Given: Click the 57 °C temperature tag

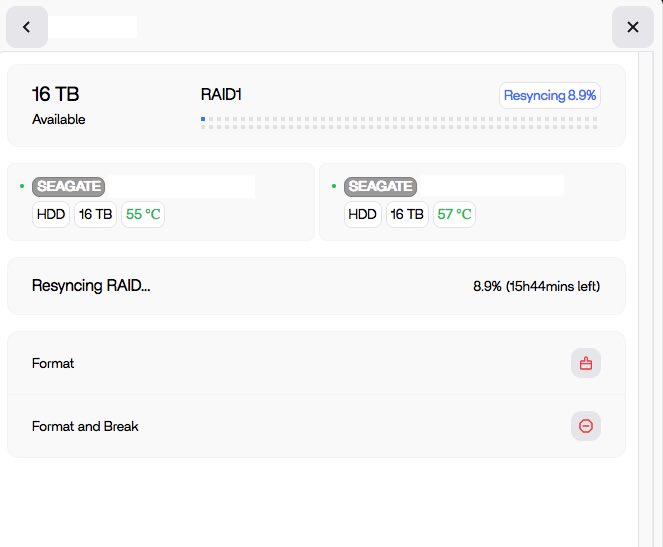Looking at the screenshot, I should [455, 214].
